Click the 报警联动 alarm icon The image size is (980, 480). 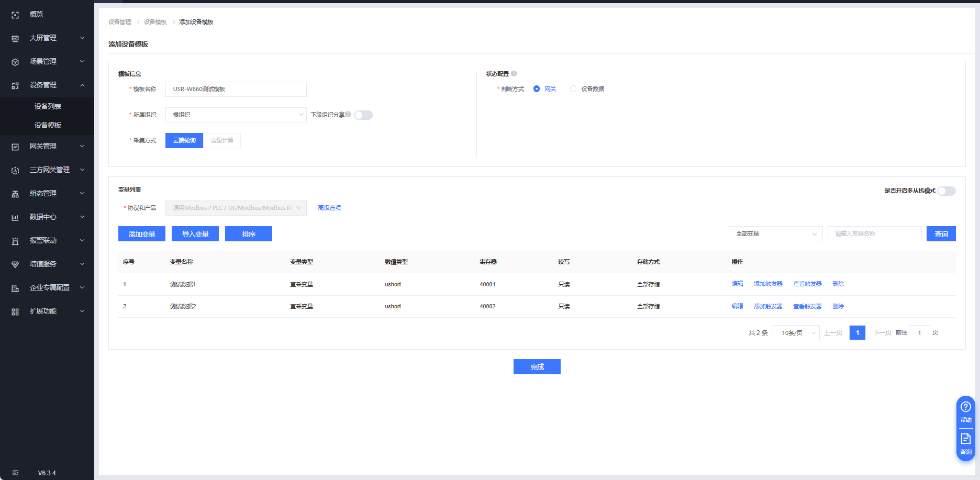(15, 241)
